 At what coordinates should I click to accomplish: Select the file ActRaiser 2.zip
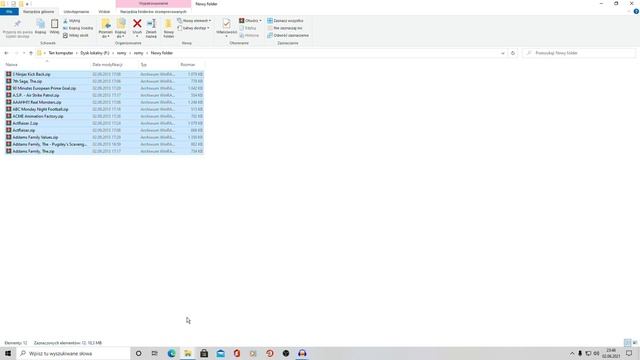(x=104, y=123)
